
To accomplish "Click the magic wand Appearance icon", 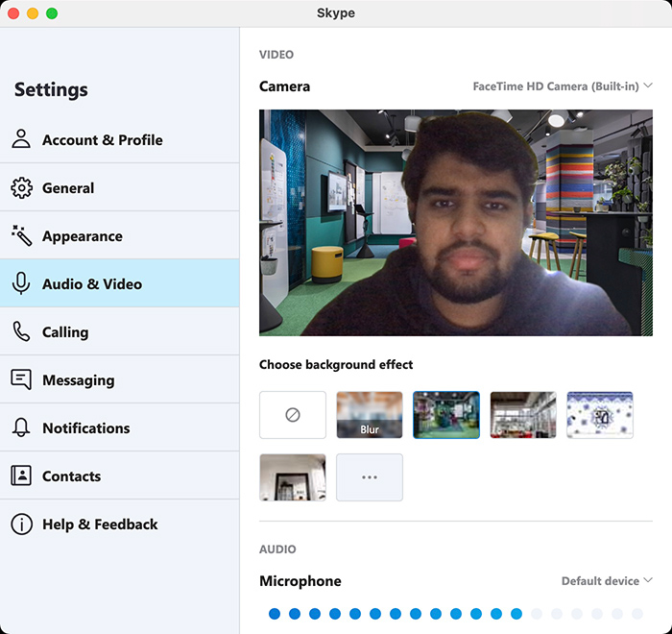I will (x=21, y=235).
